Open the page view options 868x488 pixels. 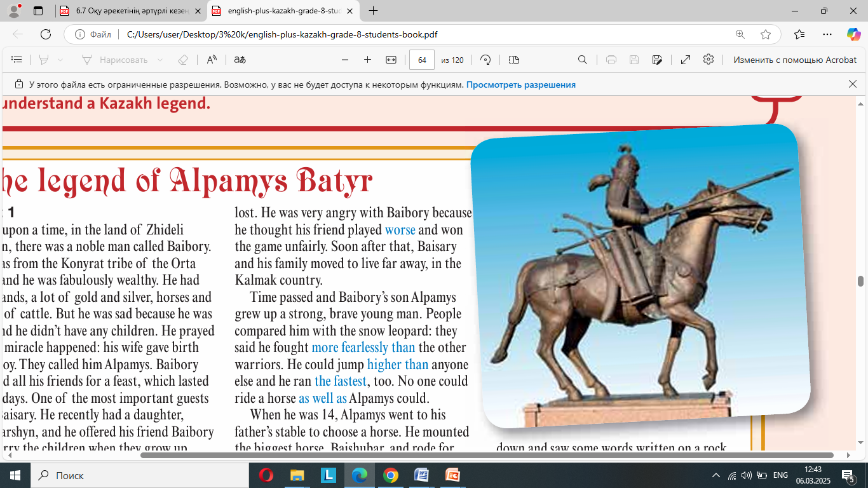coord(514,60)
